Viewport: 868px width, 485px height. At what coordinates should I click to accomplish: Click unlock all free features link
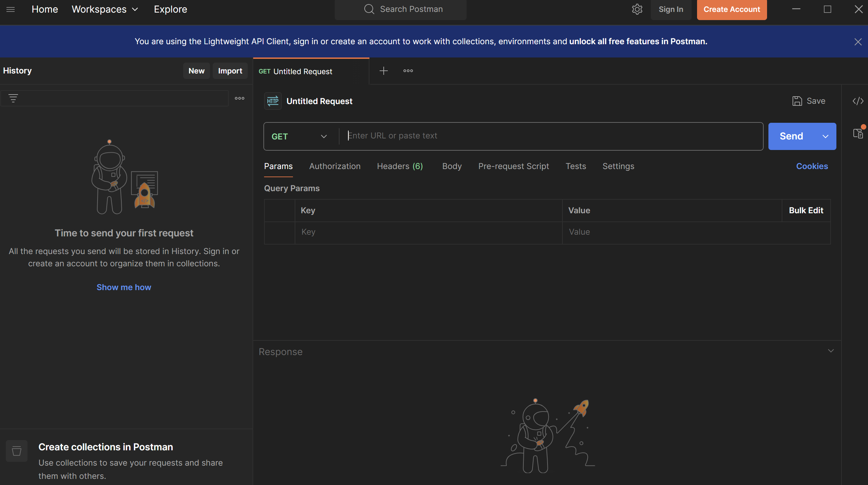[638, 41]
